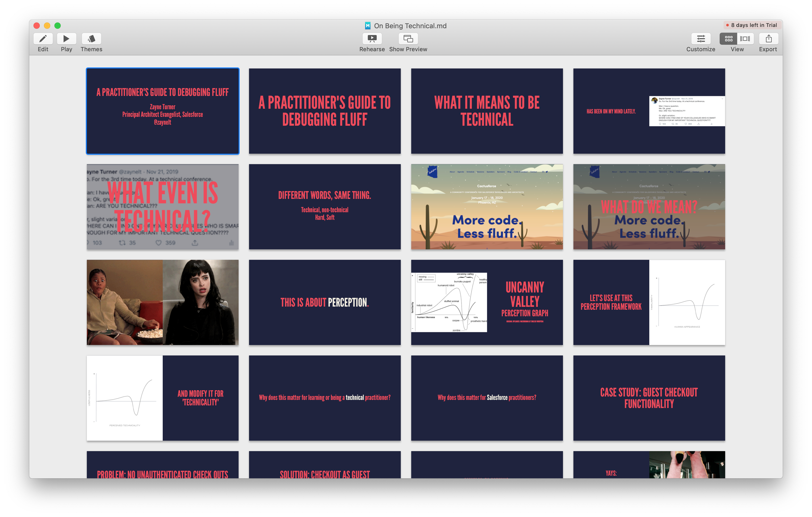Select the 'Has Been On My Mind Lately' slide

tap(649, 111)
